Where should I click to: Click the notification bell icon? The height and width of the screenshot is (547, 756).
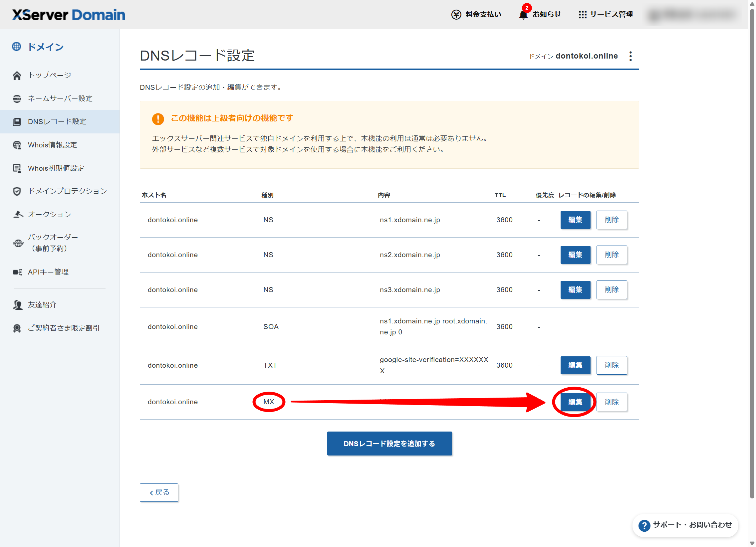(523, 15)
